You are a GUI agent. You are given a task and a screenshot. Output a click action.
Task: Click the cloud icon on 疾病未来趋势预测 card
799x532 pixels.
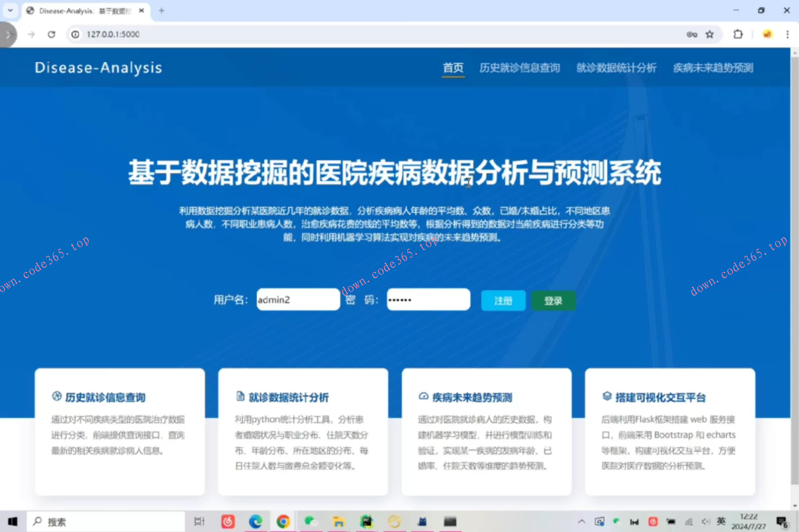point(423,396)
